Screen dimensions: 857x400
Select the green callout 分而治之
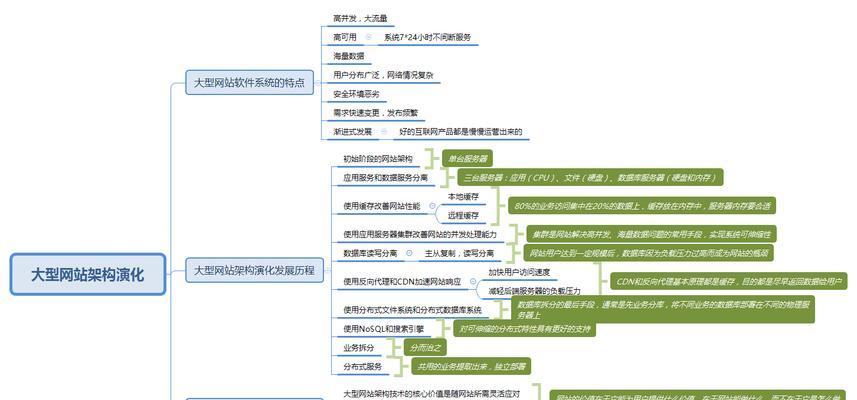pos(425,348)
